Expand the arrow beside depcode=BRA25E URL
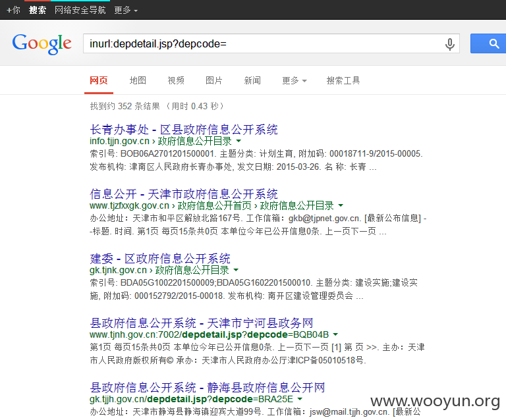The height and width of the screenshot is (420, 506). (x=300, y=399)
